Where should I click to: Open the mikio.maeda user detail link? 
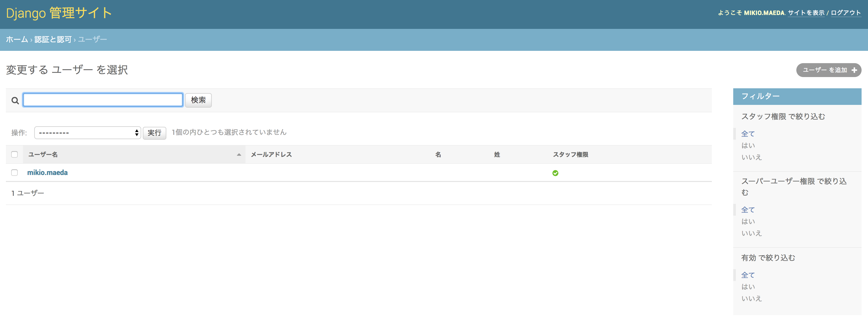[x=47, y=172]
